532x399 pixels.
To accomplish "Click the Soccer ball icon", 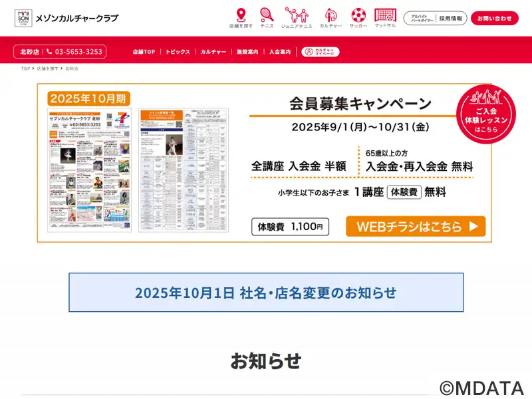I will coord(358,15).
